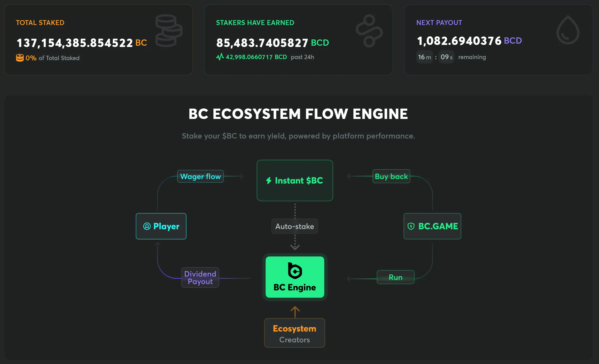Screen dimensions: 599x364
Task: Click the shield icon next to BC.GAME
Action: [x=411, y=226]
